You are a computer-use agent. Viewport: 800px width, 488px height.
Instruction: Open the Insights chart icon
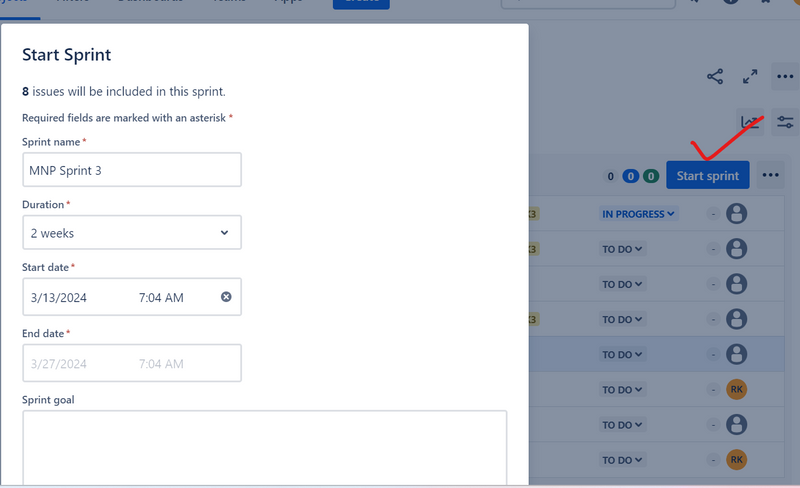750,122
